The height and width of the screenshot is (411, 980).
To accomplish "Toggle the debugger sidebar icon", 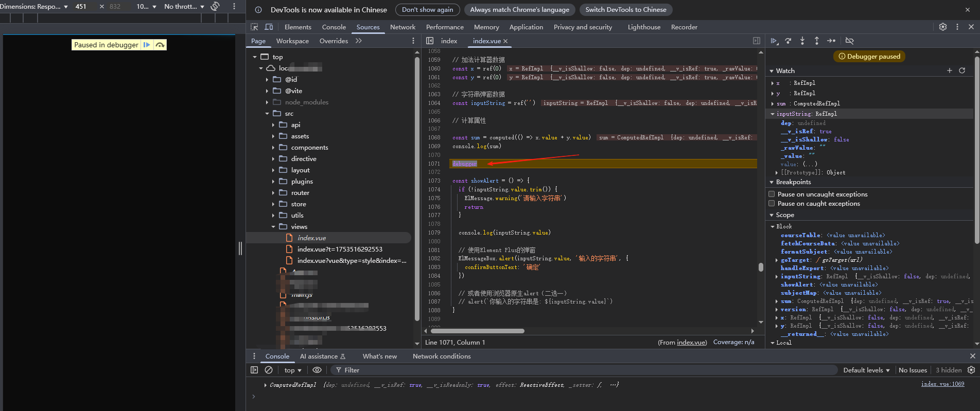I will point(757,41).
